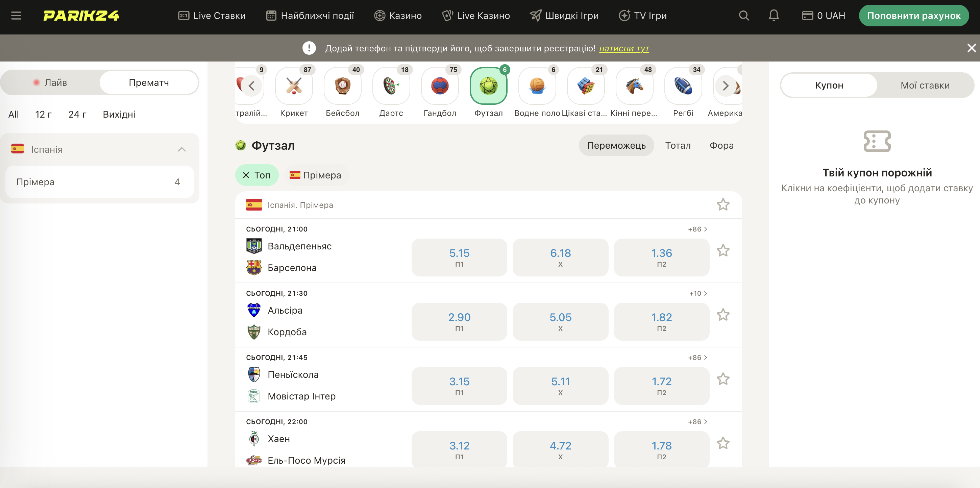Open the hamburger menu icon
Screen dimensions: 980x488
tap(16, 16)
